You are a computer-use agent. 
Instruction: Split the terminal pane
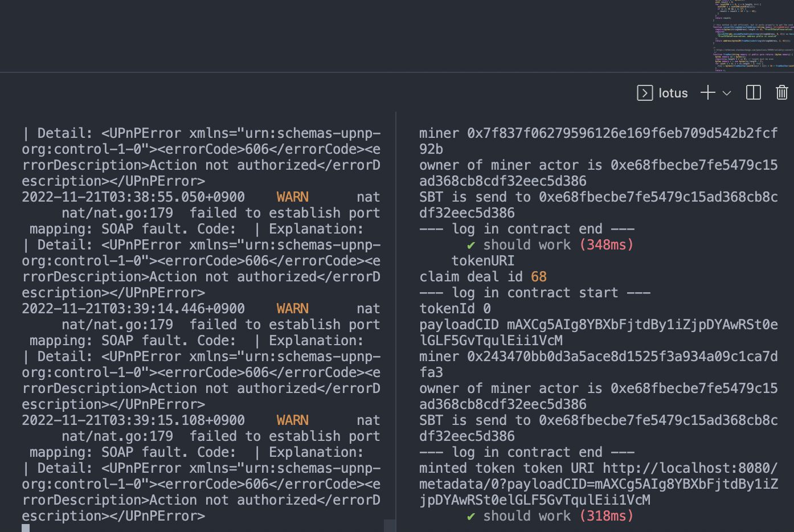(754, 93)
